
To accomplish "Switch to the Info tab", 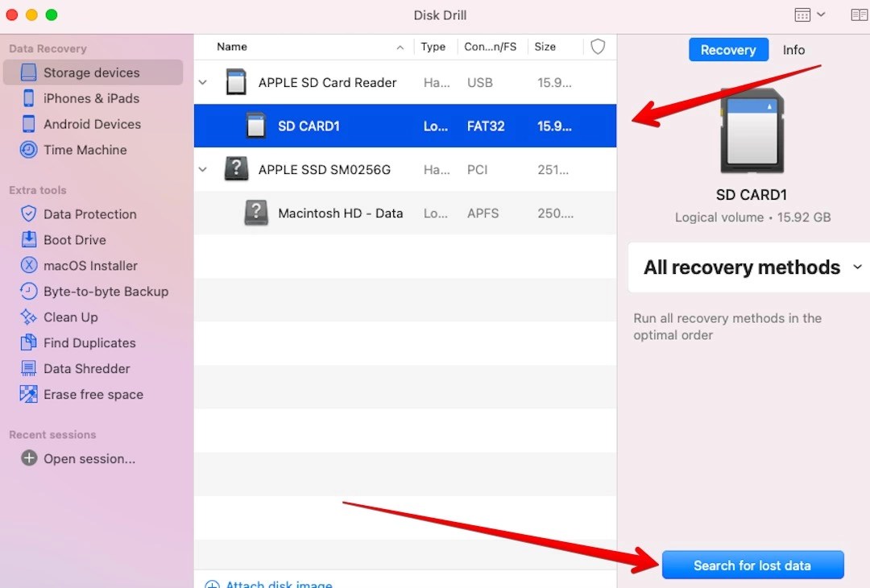I will [793, 50].
